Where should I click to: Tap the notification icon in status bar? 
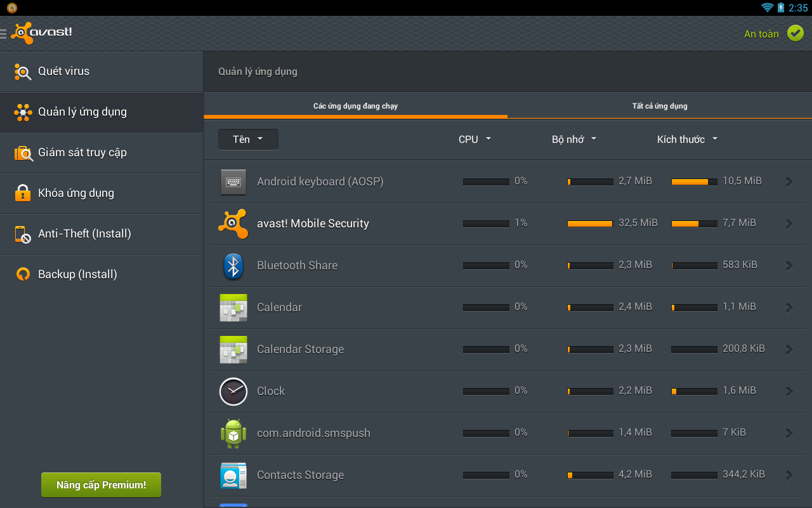(11, 8)
